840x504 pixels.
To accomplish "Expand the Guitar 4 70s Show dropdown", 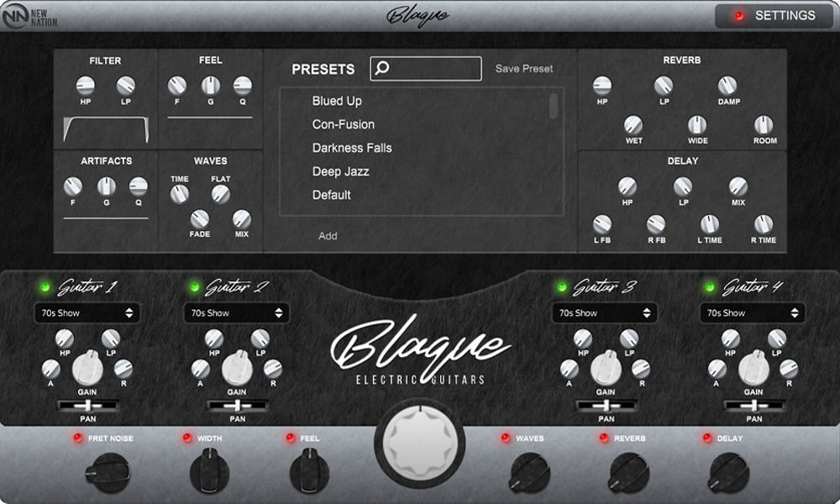I will point(752,313).
